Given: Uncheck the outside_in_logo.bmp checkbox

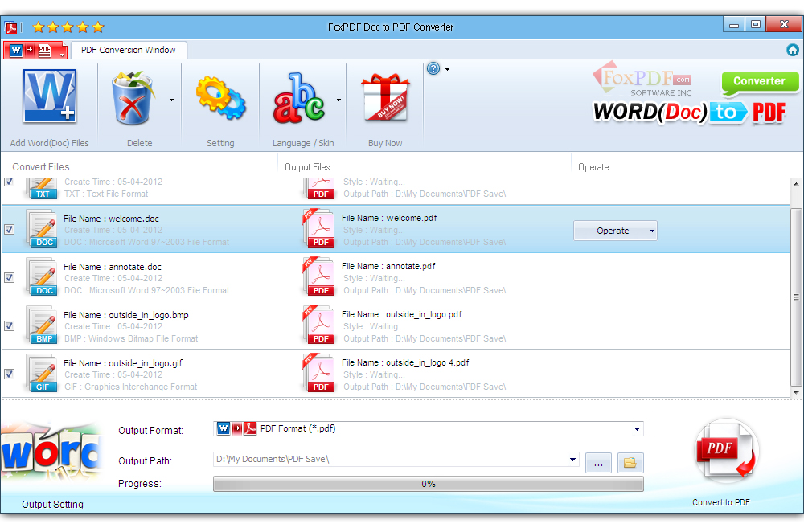Looking at the screenshot, I should click(9, 326).
